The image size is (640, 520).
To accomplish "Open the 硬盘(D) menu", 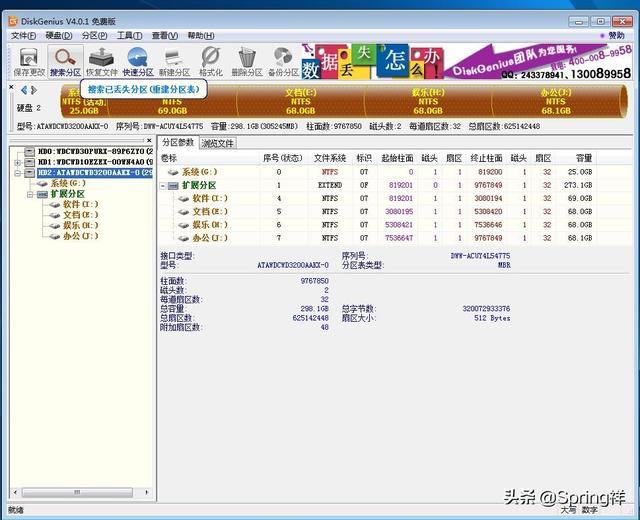I will coord(58,36).
